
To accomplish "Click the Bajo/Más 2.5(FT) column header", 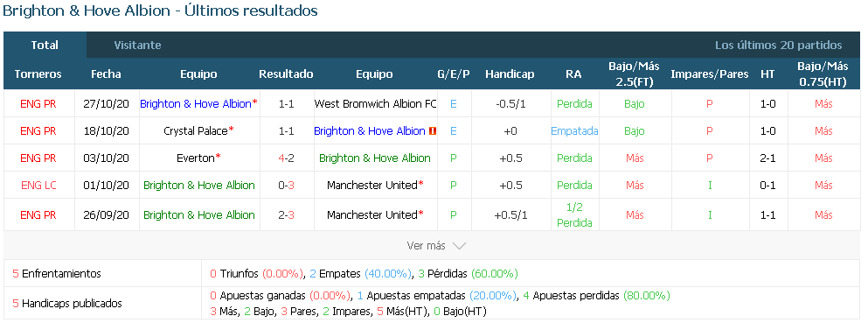I will click(x=635, y=74).
